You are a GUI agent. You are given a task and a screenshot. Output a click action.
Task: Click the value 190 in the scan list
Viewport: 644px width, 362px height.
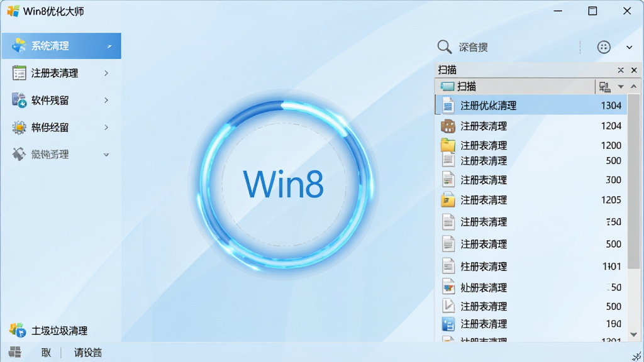[x=614, y=324]
